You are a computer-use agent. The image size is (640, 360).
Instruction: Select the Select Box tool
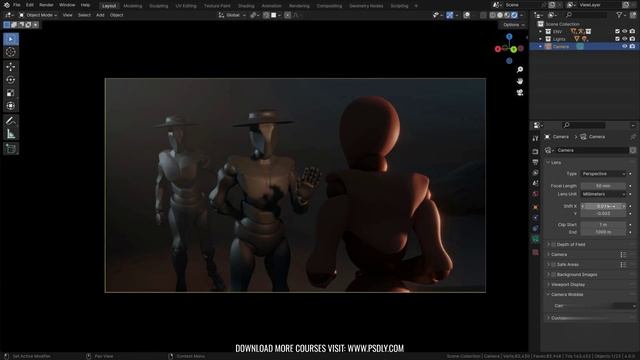pos(11,39)
